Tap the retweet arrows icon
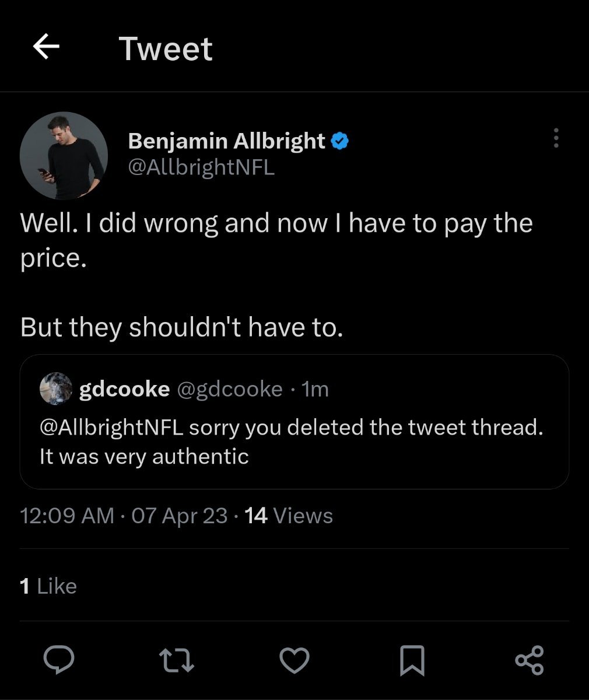 (x=177, y=660)
